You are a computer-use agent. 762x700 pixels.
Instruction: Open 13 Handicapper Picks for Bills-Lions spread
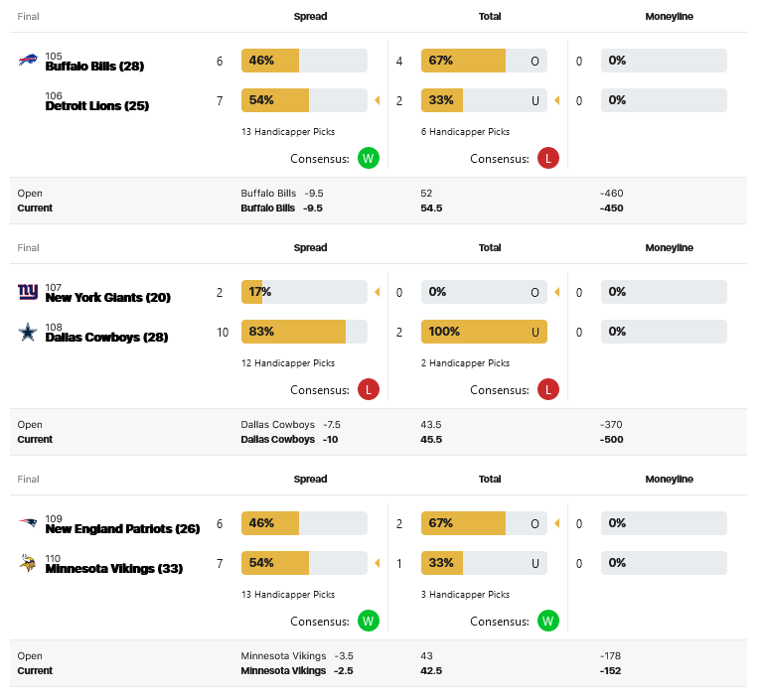(288, 132)
